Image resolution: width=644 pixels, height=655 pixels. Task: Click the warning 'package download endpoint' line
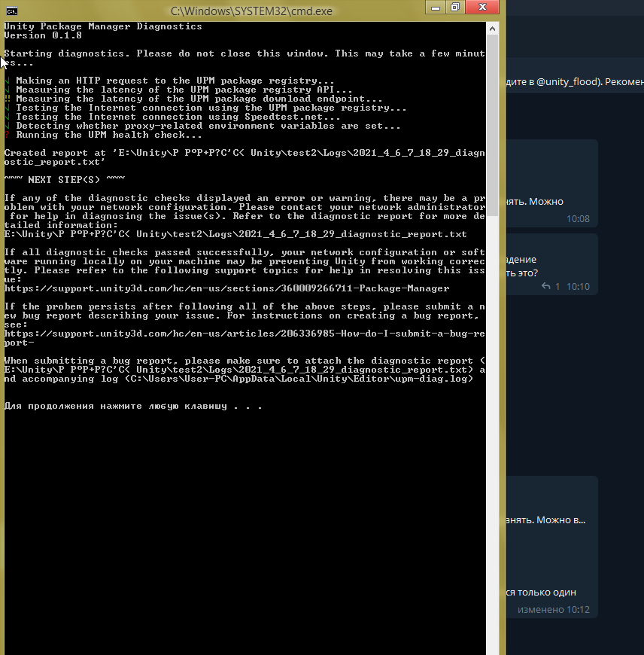193,99
